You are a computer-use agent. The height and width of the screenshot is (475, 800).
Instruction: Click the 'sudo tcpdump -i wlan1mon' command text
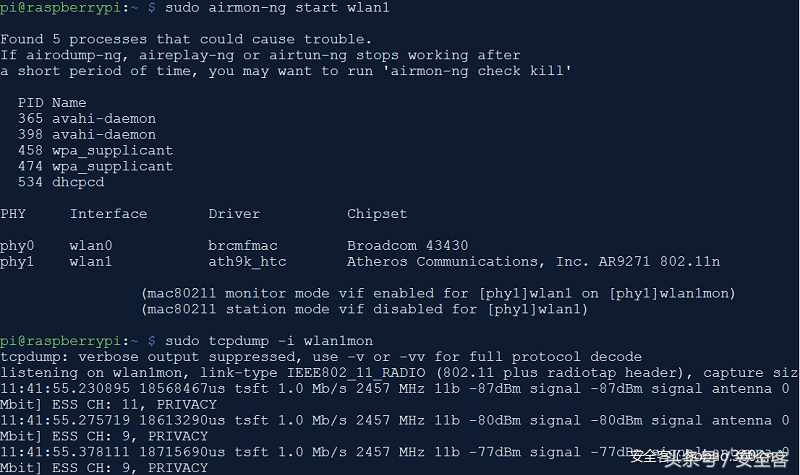click(x=269, y=341)
